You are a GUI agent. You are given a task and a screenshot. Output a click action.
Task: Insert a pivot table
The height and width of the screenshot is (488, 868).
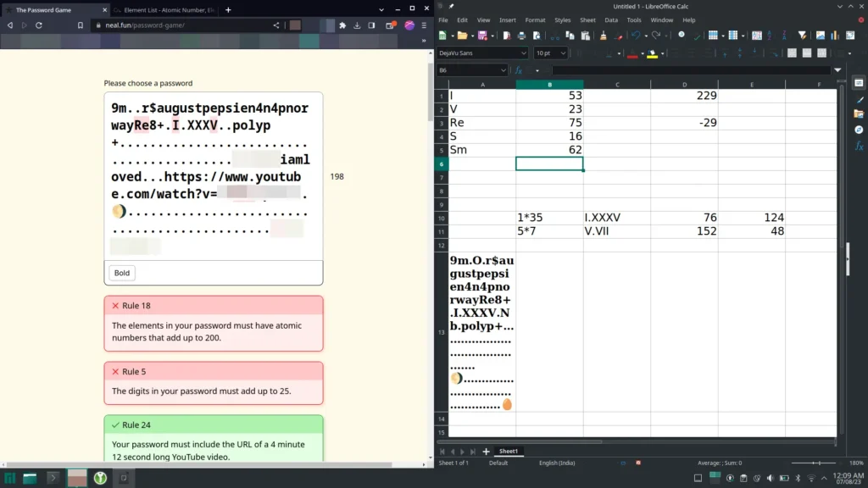click(850, 36)
